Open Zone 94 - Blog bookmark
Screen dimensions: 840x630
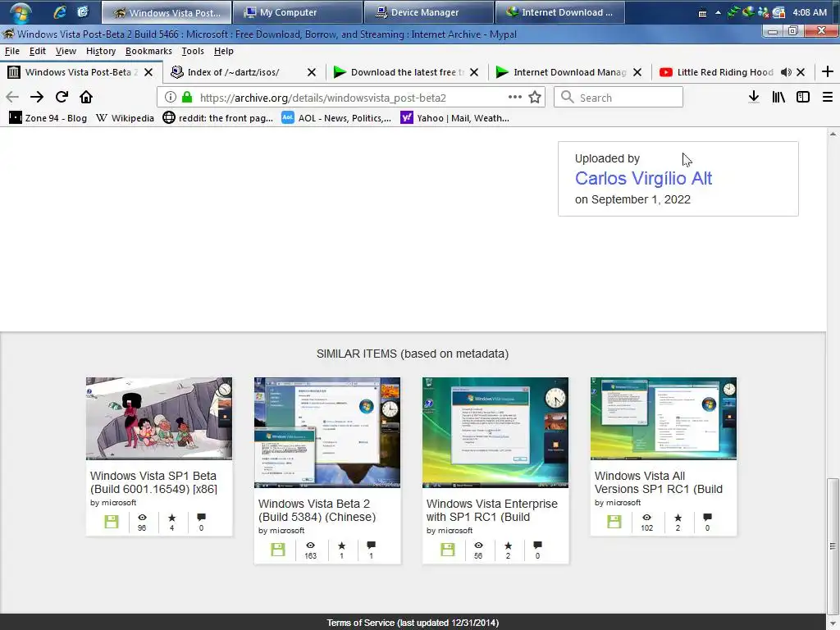coord(48,118)
